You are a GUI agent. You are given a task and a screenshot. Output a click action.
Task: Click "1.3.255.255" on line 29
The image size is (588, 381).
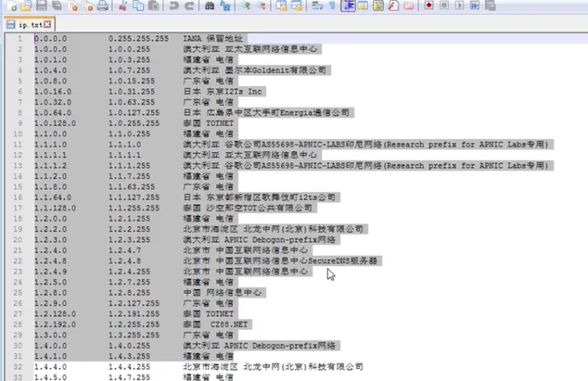(134, 336)
